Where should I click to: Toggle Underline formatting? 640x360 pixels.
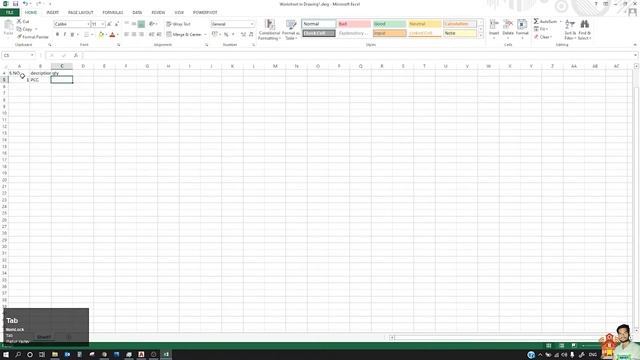72,35
